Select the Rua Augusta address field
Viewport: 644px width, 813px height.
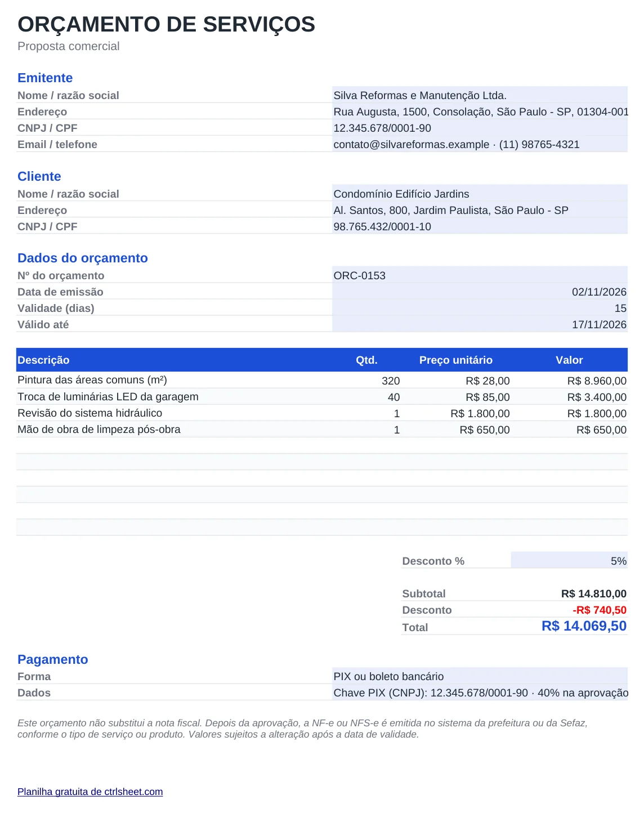pyautogui.click(x=480, y=111)
